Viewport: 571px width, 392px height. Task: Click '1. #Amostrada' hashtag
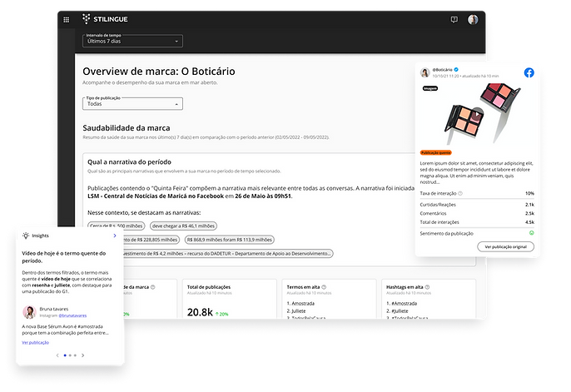(x=402, y=303)
